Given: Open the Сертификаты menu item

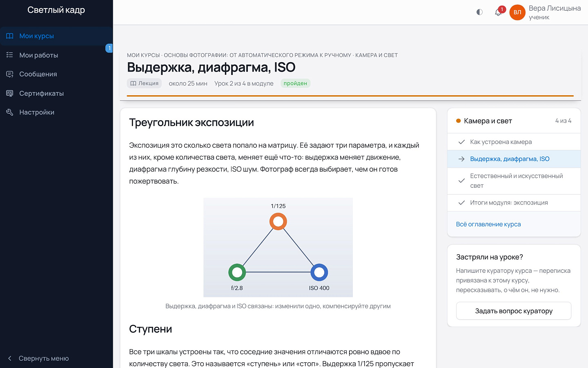Looking at the screenshot, I should point(56,93).
